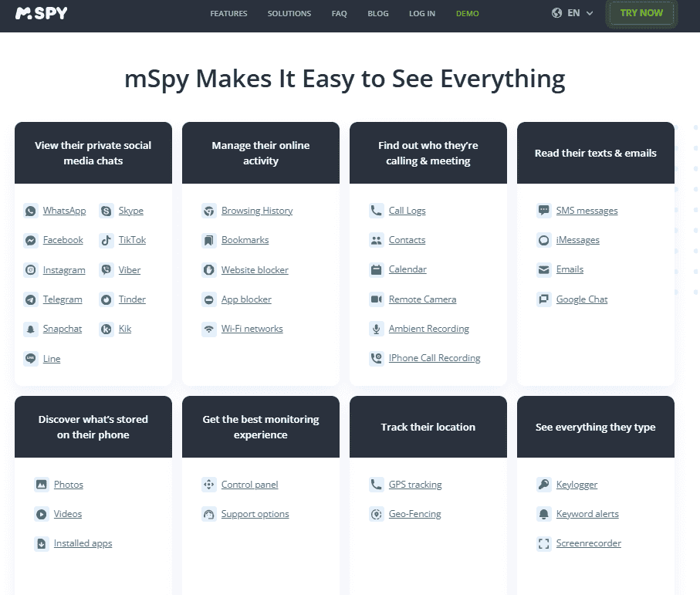Open the Snapchat link
Viewport: 700px width, 595px height.
coord(63,329)
